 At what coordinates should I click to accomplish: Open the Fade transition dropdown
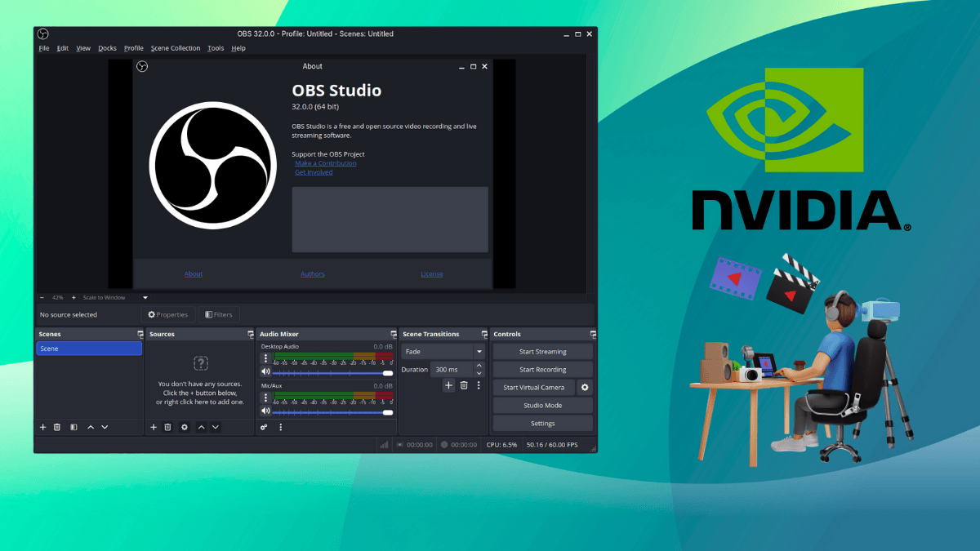click(479, 351)
